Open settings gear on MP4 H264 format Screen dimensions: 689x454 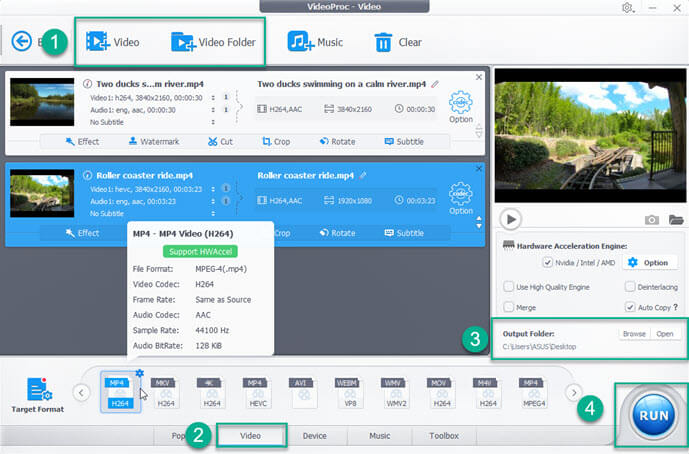tap(139, 373)
